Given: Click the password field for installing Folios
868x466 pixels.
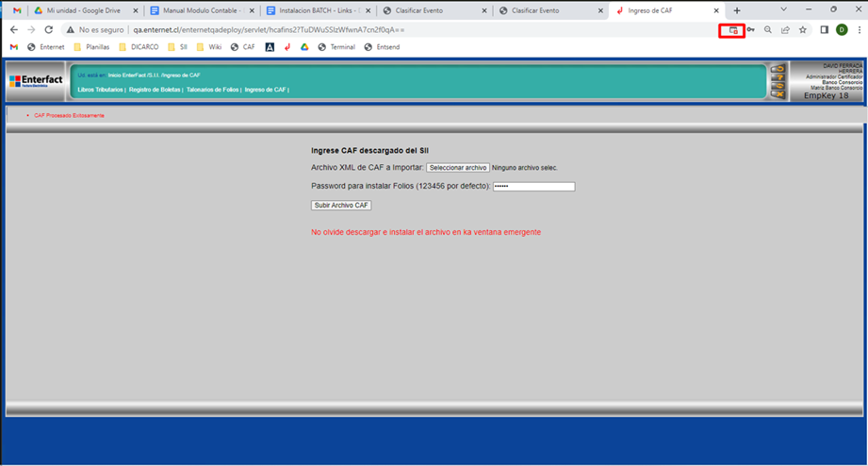Looking at the screenshot, I should (x=532, y=187).
